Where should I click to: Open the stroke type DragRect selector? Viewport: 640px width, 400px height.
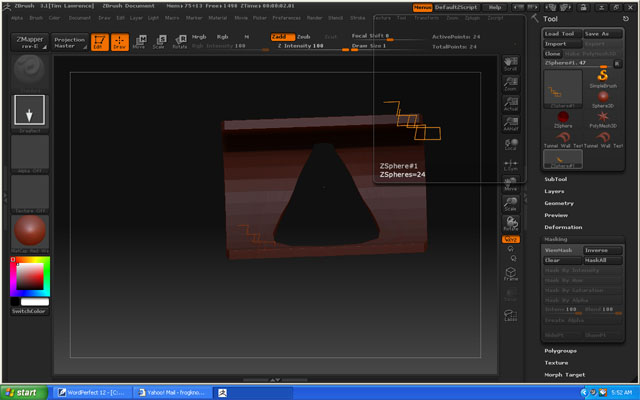tap(29, 113)
